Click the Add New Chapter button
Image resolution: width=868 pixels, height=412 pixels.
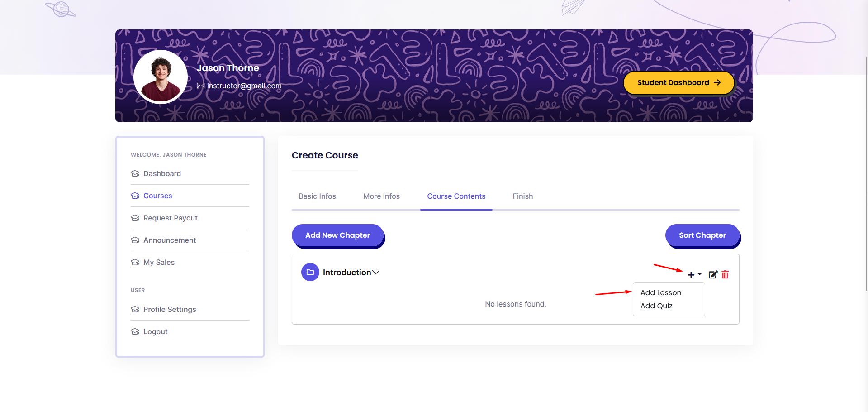click(x=337, y=235)
